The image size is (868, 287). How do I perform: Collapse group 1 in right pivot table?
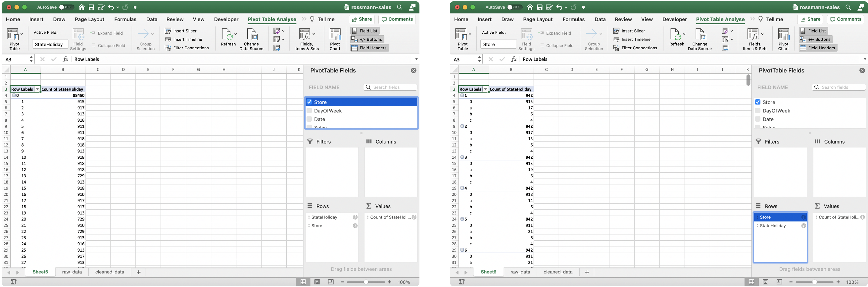462,96
